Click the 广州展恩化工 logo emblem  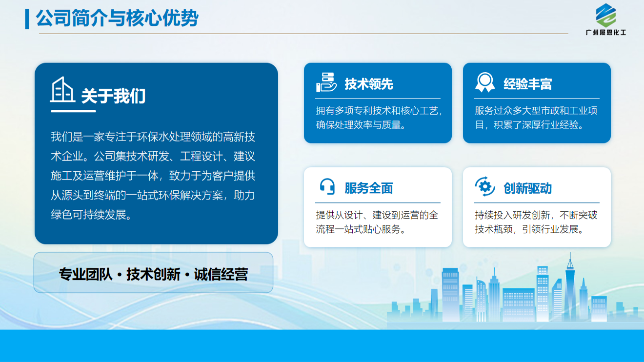pos(606,15)
